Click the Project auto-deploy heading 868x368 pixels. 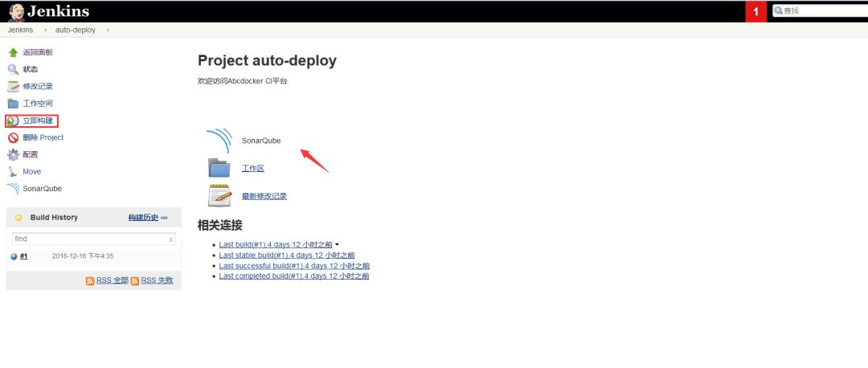tap(267, 61)
